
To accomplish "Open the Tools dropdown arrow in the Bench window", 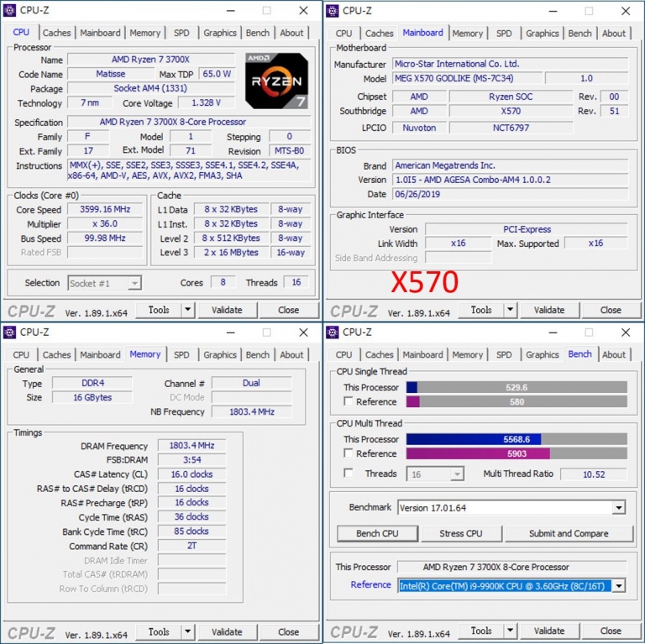I will 510,631.
